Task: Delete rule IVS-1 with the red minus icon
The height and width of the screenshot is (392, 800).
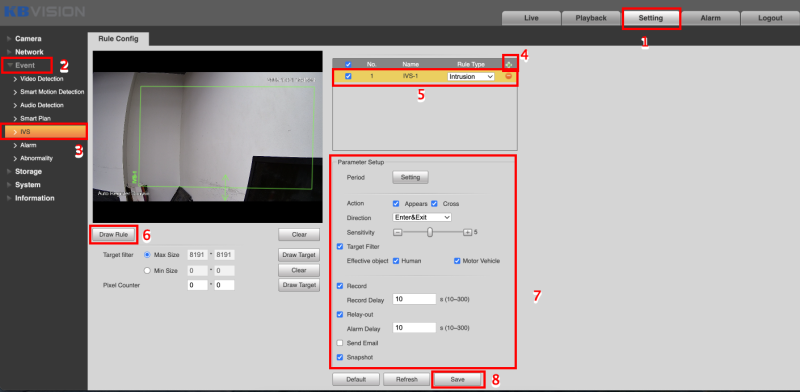Action: click(508, 76)
